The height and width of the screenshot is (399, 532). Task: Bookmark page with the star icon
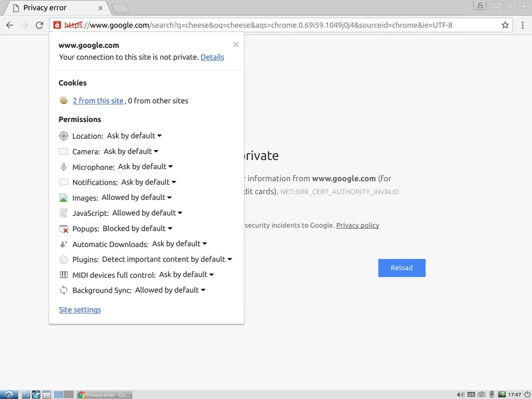coord(505,25)
